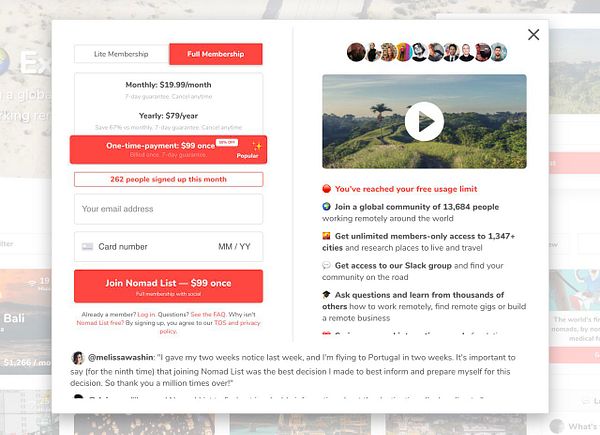Screen dimensions: 600x435
Task: Click the last member avatar in the row
Action: point(497,52)
